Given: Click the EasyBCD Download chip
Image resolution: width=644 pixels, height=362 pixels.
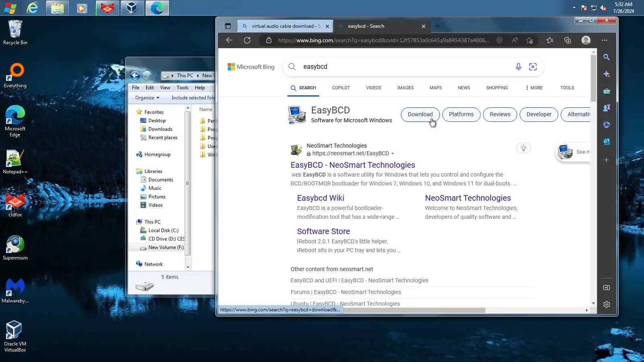Looking at the screenshot, I should click(x=420, y=114).
